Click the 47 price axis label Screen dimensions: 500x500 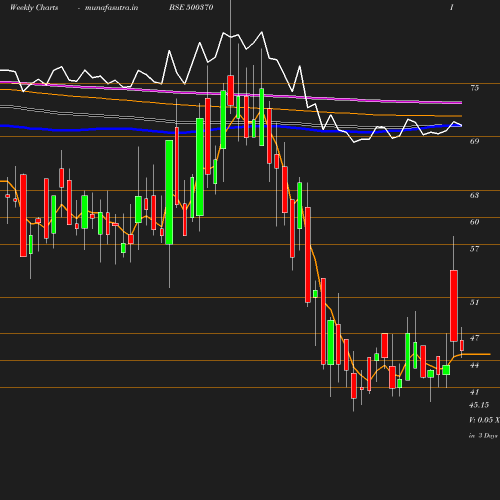(x=474, y=338)
